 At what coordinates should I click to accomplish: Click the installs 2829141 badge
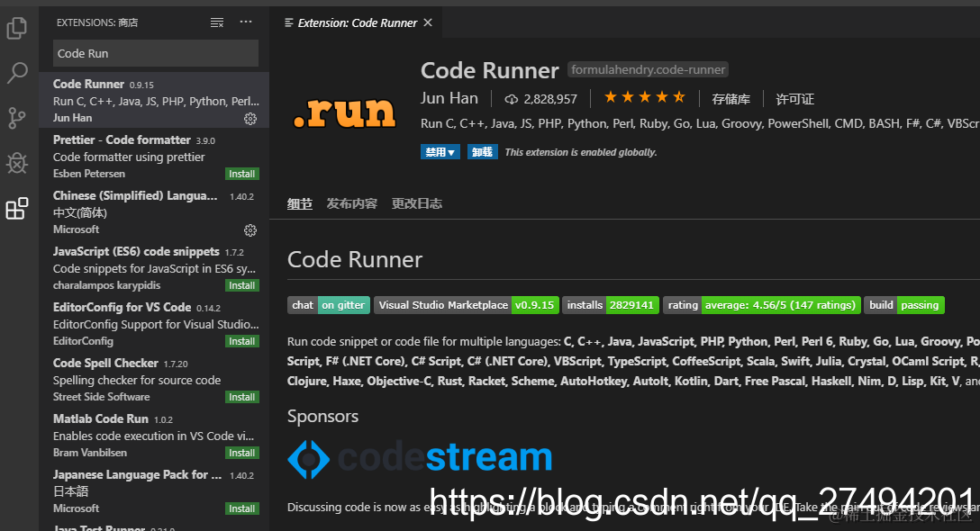[611, 305]
